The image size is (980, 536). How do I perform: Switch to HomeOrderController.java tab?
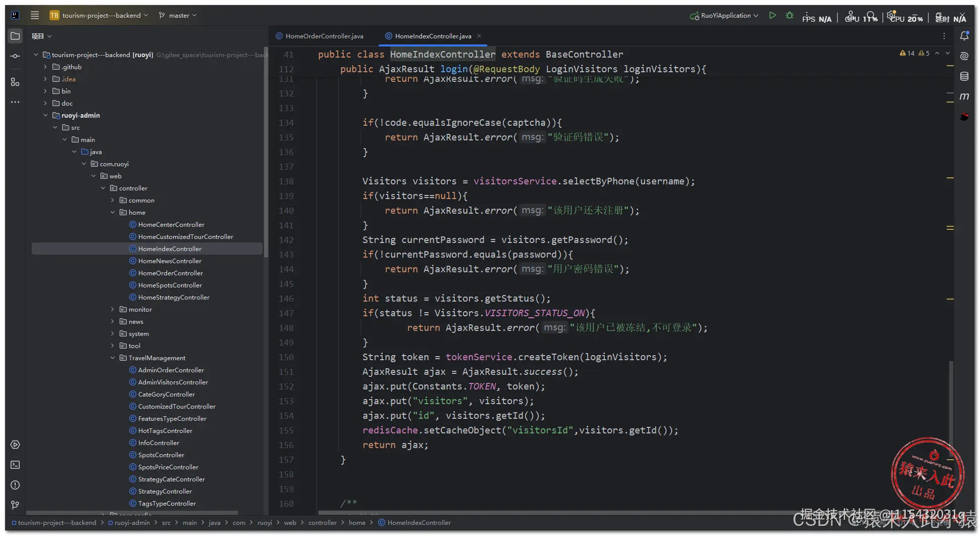coord(320,36)
